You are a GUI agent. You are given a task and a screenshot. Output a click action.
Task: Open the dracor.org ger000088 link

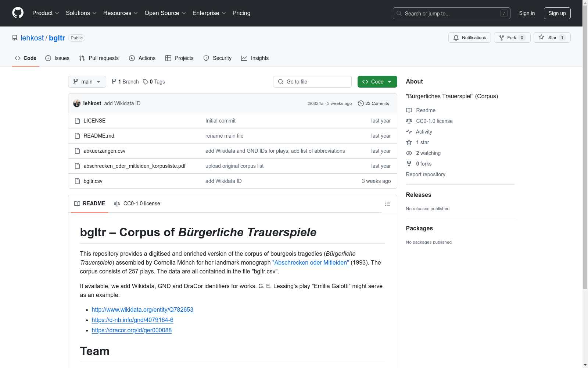[132, 330]
